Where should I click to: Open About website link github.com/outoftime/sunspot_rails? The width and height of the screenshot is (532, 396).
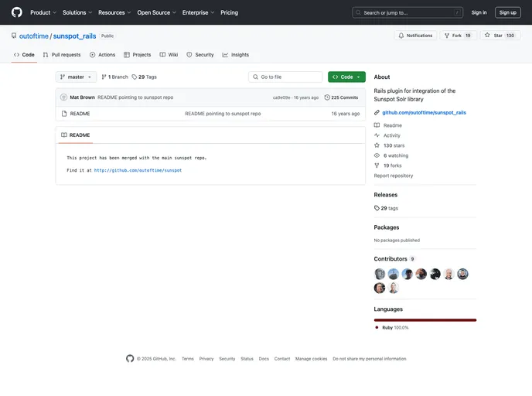[x=424, y=113]
